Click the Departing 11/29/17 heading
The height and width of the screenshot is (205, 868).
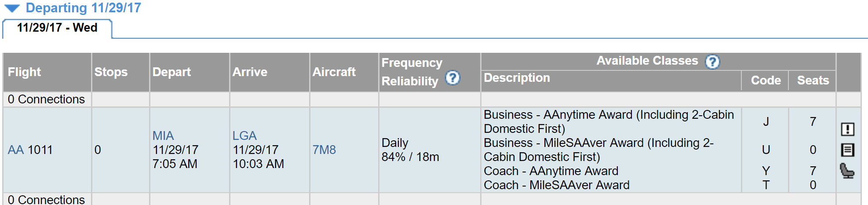click(x=84, y=8)
